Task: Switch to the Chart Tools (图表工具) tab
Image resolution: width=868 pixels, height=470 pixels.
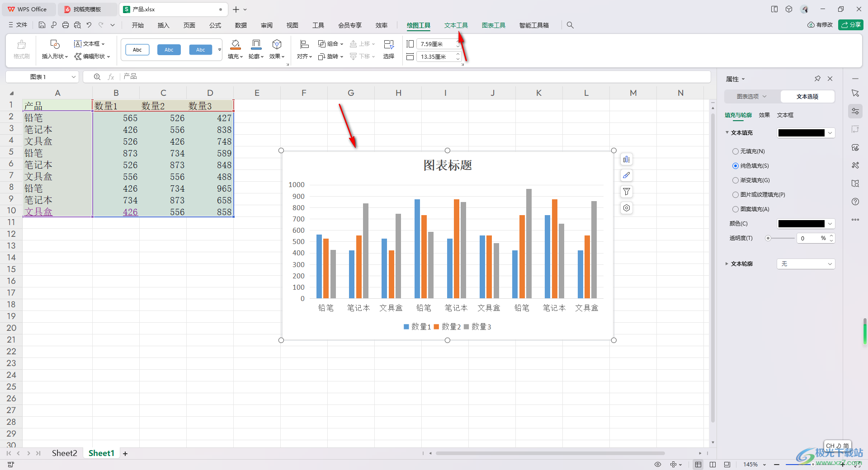Action: (x=493, y=25)
